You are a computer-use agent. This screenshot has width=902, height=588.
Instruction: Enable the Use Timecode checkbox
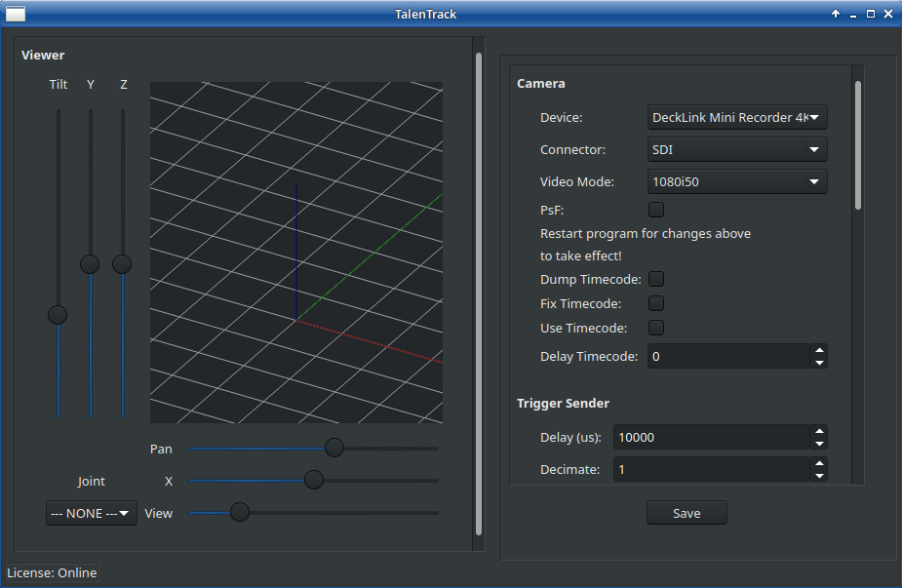point(656,328)
